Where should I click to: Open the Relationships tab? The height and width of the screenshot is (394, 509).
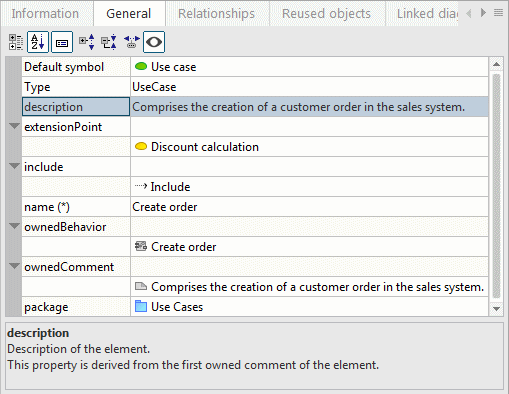click(x=217, y=14)
